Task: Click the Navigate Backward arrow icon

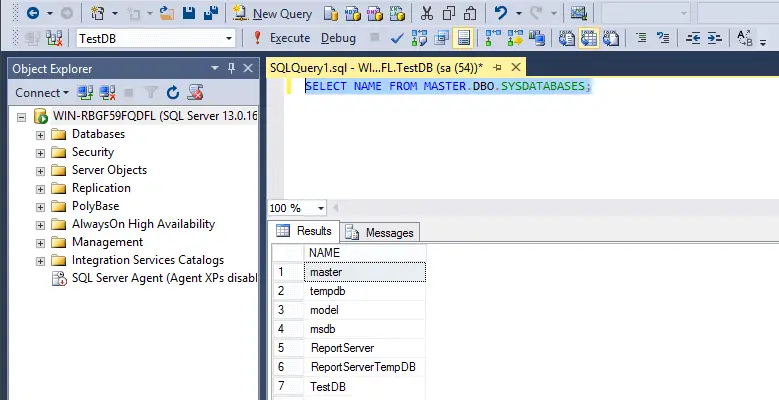Action: coord(33,13)
